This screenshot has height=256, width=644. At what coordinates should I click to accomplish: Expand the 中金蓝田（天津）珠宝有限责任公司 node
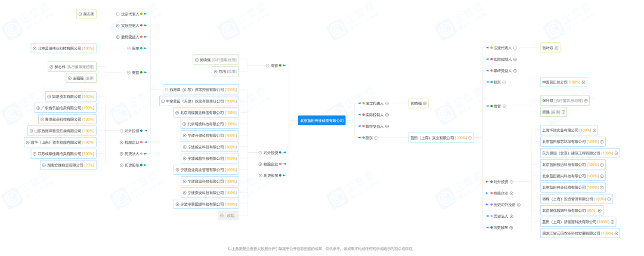click(163, 101)
